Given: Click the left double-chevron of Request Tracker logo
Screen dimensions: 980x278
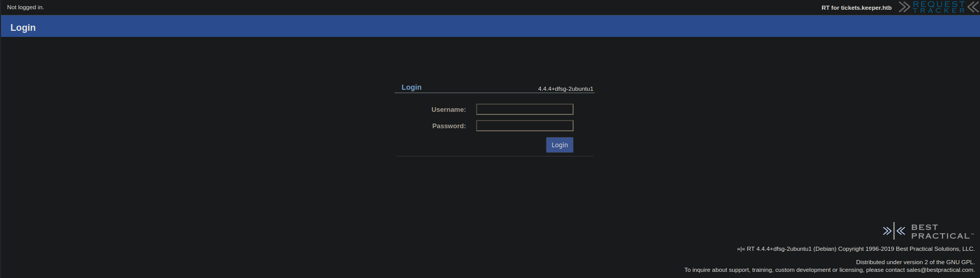Looking at the screenshot, I should tap(904, 7).
